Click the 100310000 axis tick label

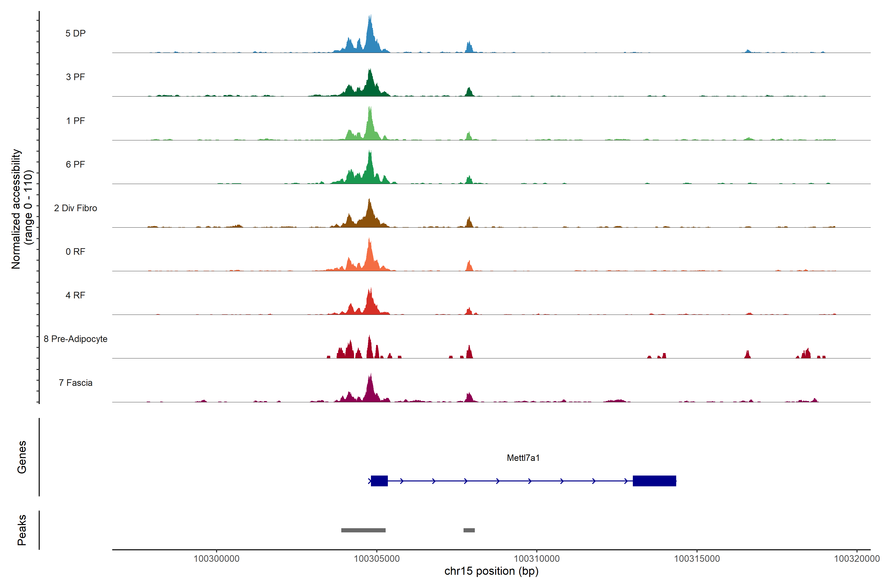click(x=537, y=558)
